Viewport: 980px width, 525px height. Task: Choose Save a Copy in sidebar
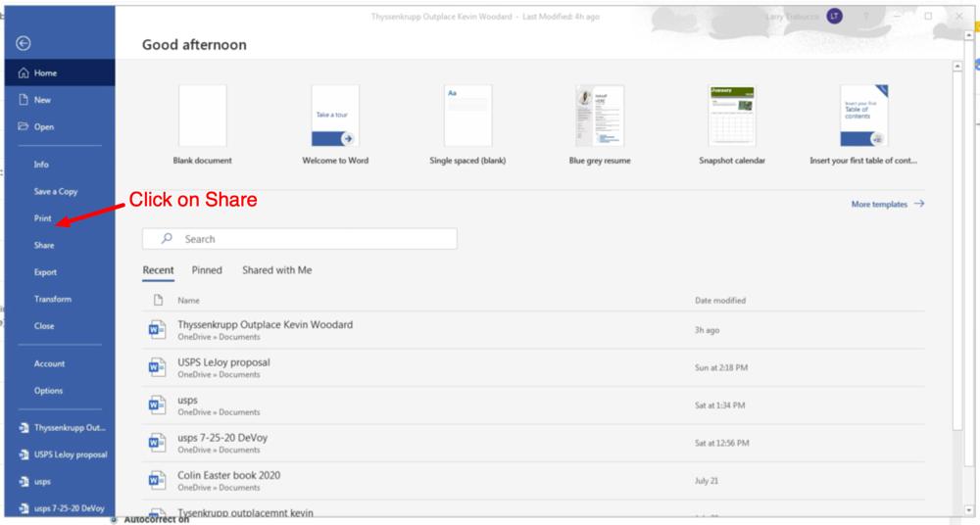(56, 191)
